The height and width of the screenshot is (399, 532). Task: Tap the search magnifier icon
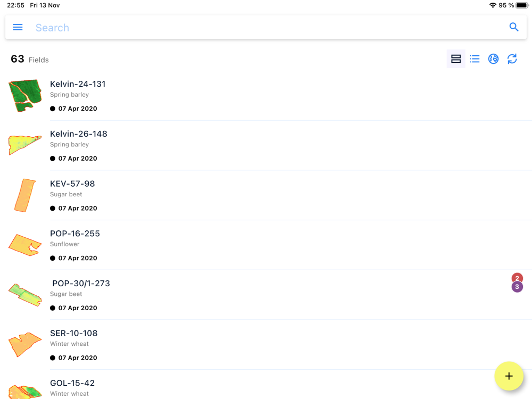(x=514, y=27)
